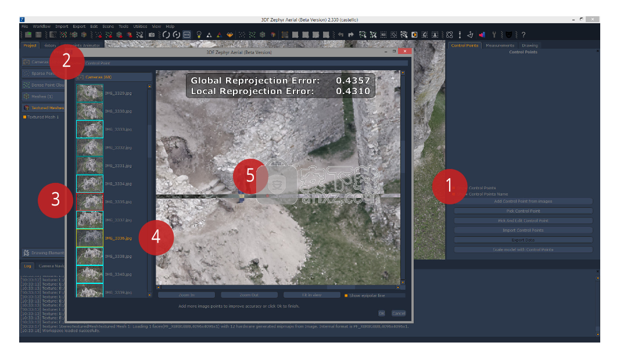Click the light bulb lighting icon

(x=199, y=35)
